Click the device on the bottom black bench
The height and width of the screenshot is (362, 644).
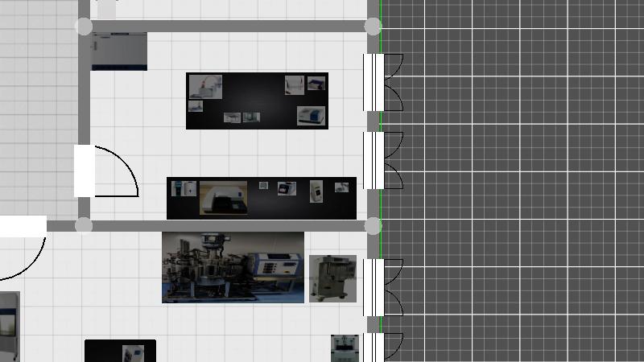tap(133, 353)
